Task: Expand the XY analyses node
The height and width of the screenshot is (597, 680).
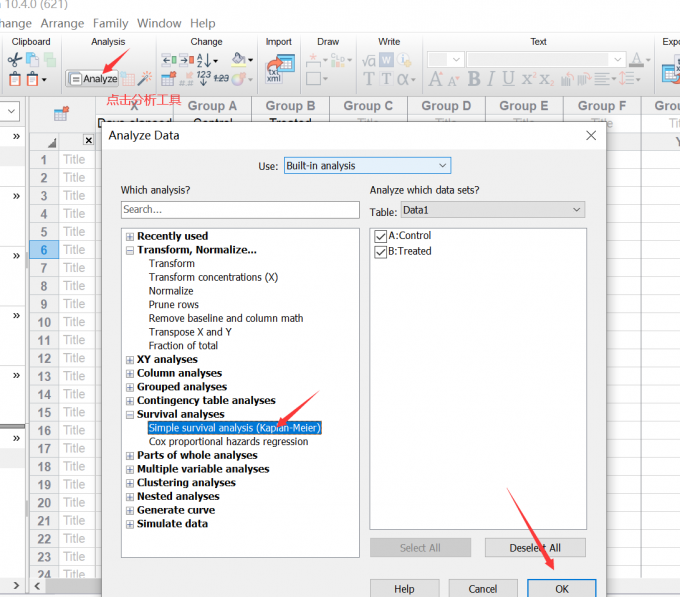Action: click(130, 360)
